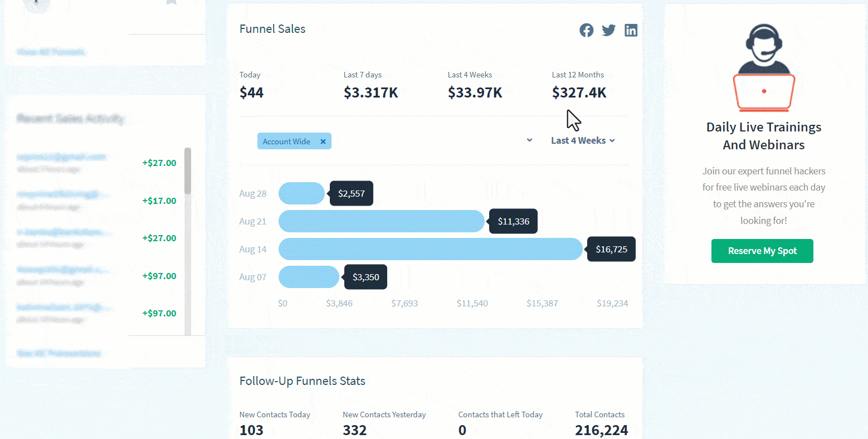Expand the Last 4 Weeks range dropdown
868x439 pixels.
click(583, 140)
